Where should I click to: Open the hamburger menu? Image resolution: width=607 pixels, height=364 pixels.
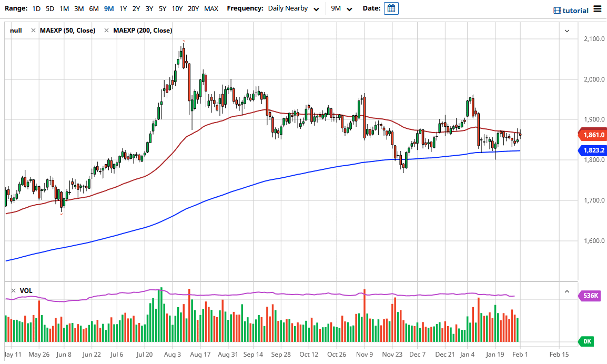point(597,9)
